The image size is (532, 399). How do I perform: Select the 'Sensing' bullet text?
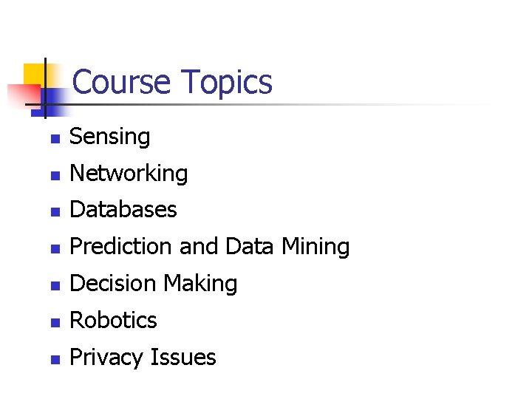109,137
